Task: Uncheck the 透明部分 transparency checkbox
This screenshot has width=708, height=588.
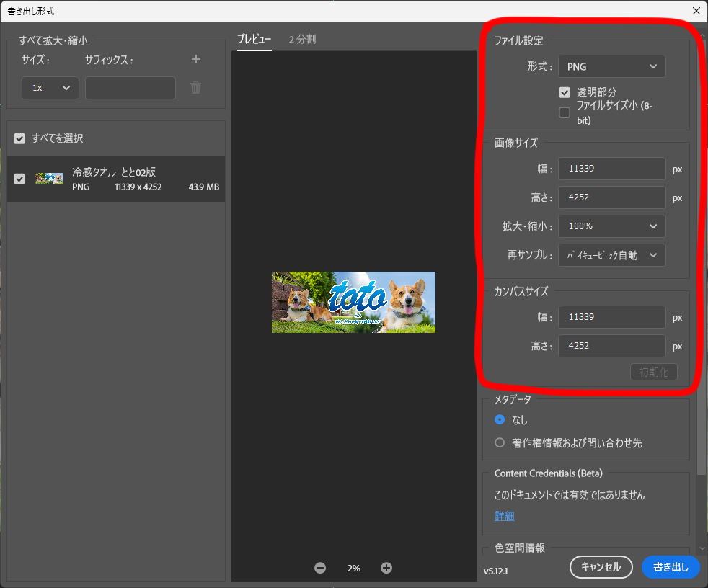Action: tap(565, 92)
